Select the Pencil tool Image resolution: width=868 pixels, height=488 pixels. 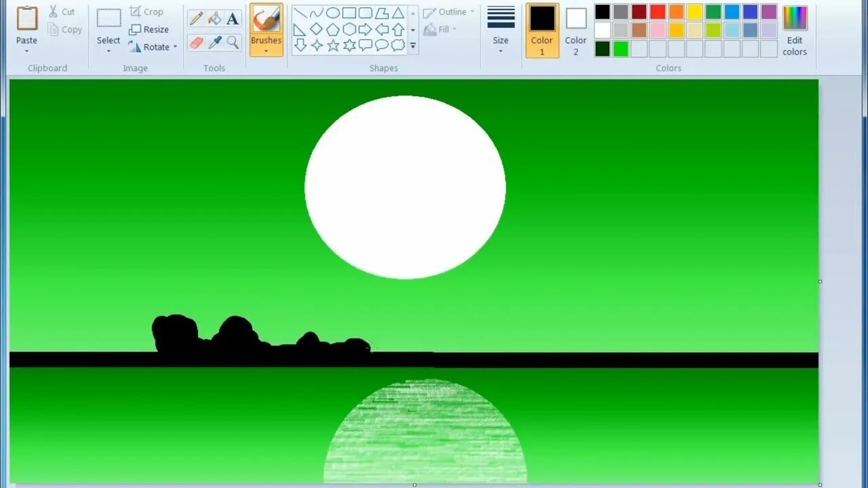click(197, 18)
